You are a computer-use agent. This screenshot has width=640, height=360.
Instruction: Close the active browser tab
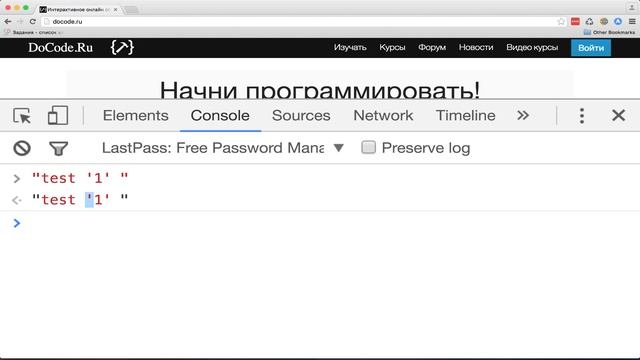click(x=116, y=9)
